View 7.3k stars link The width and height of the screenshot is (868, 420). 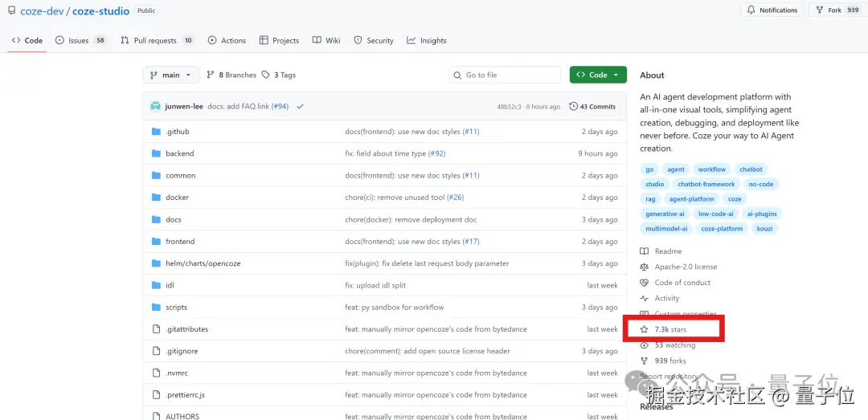tap(663, 329)
